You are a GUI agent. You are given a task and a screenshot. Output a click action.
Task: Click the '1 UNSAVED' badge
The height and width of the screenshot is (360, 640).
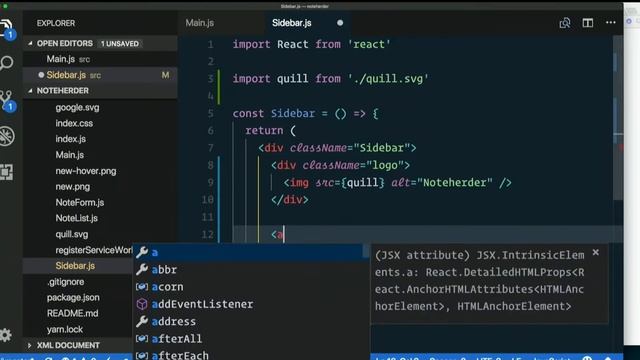120,44
